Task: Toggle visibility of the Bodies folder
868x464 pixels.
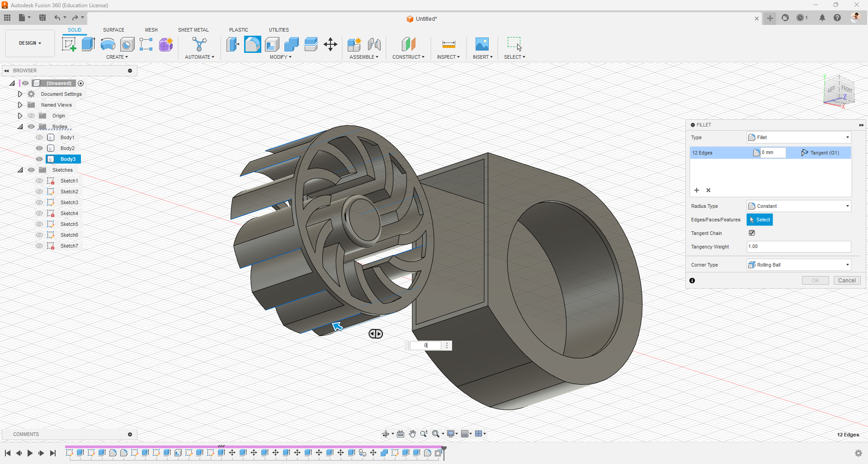Action: tap(31, 127)
